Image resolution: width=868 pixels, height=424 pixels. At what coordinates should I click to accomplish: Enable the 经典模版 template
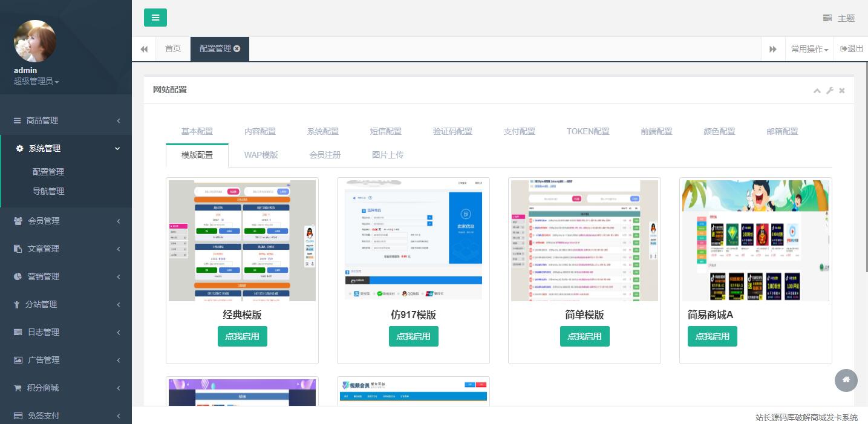(242, 336)
